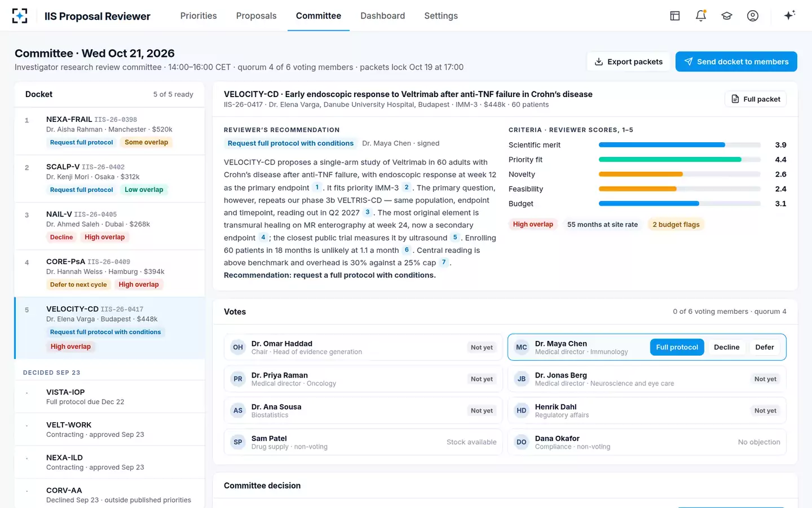This screenshot has height=508, width=812.
Task: Click the graduation cap icon
Action: 727,16
